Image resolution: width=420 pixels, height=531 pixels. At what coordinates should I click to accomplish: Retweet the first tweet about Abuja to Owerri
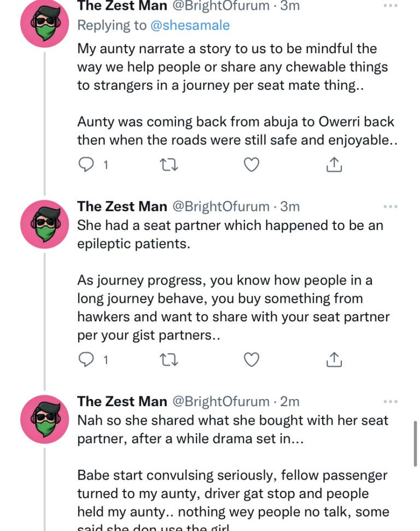[168, 164]
